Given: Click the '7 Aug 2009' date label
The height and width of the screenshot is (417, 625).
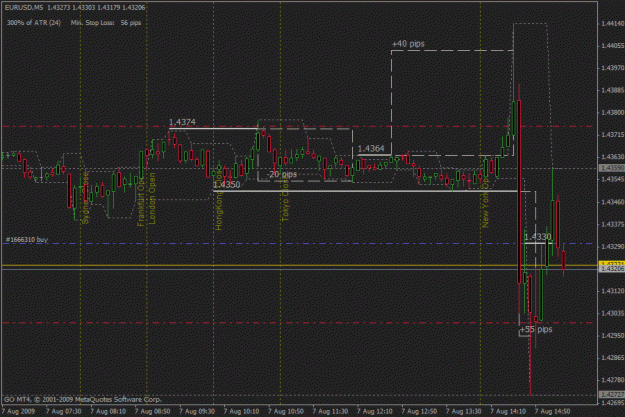Looking at the screenshot, I should pos(18,411).
